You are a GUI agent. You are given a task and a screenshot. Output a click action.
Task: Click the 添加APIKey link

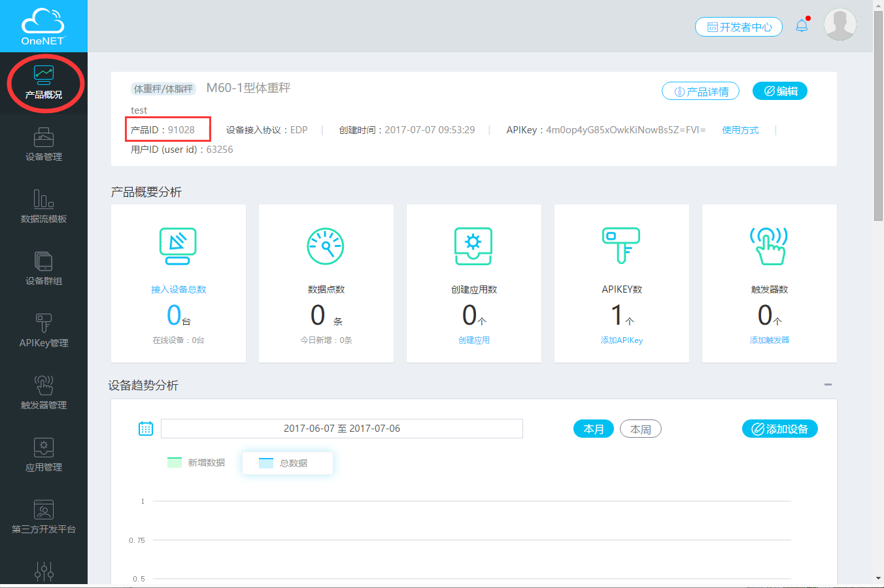622,340
